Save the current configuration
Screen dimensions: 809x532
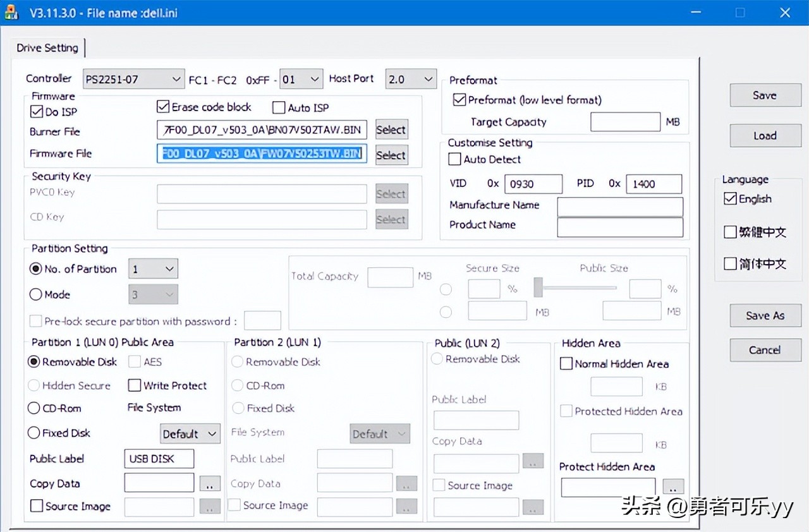point(765,95)
